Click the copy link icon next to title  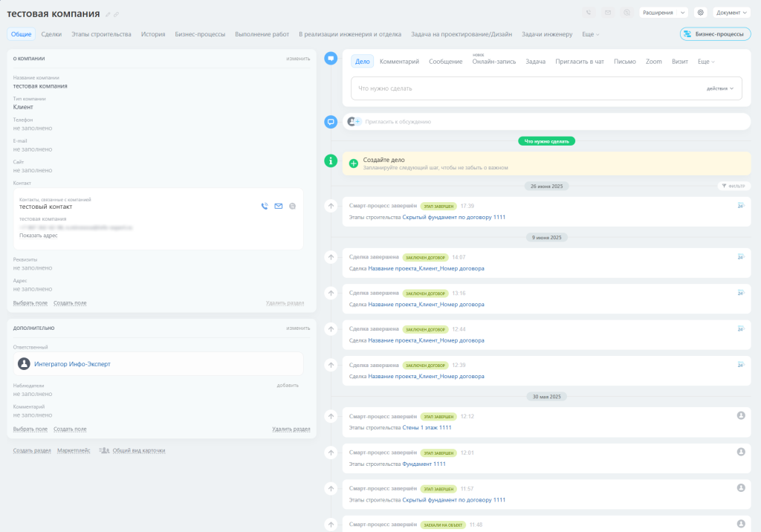click(116, 14)
